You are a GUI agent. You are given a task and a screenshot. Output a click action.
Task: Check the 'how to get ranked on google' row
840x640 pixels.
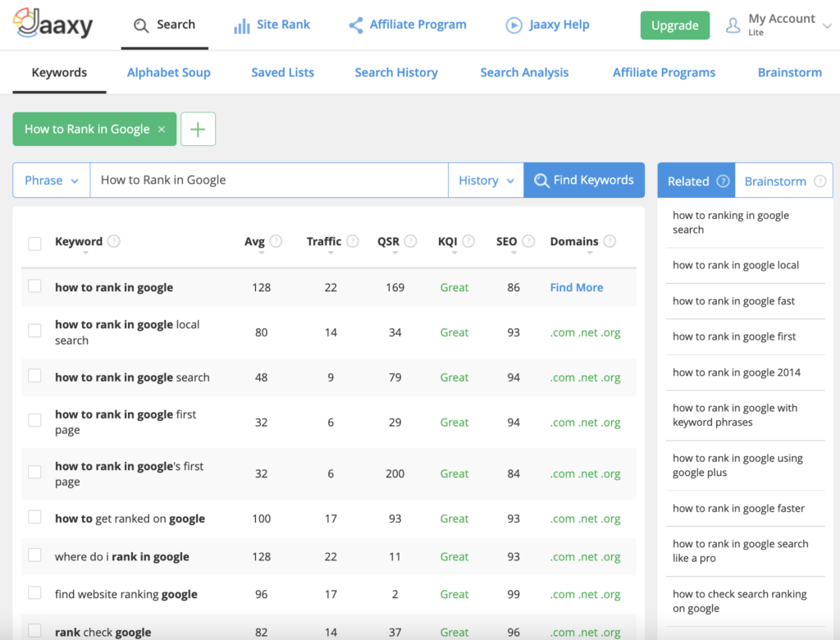34,517
